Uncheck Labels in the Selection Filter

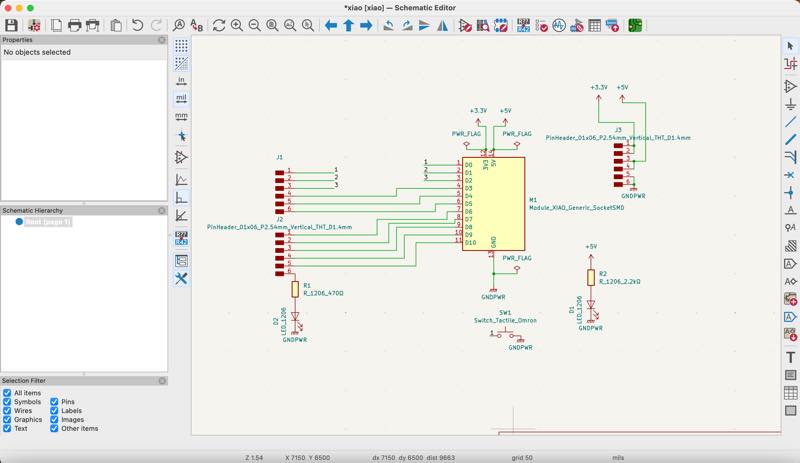pyautogui.click(x=54, y=410)
